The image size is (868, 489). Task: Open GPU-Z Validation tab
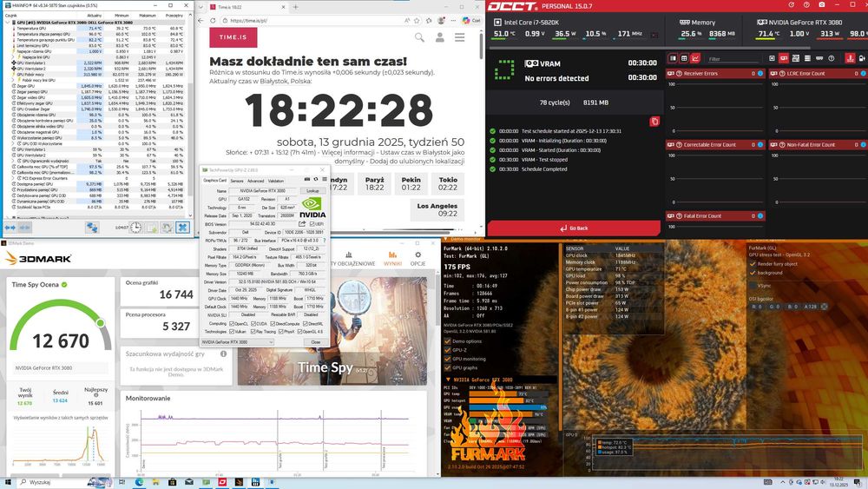276,181
